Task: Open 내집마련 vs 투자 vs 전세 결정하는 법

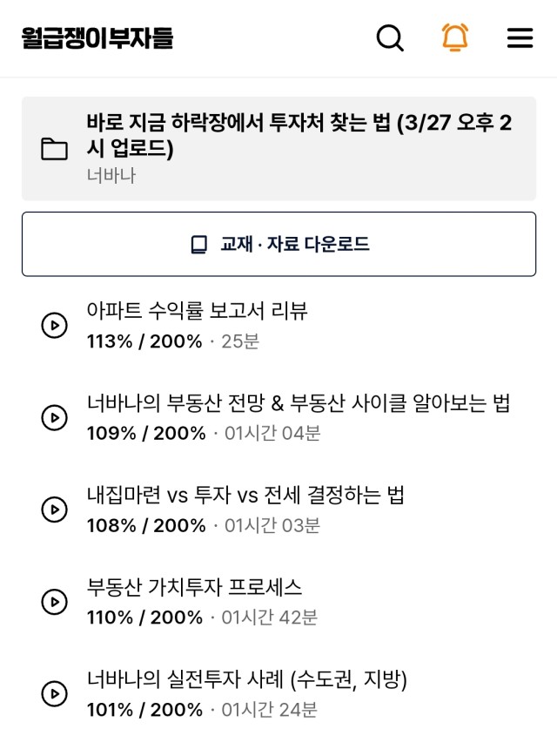Action: [245, 495]
